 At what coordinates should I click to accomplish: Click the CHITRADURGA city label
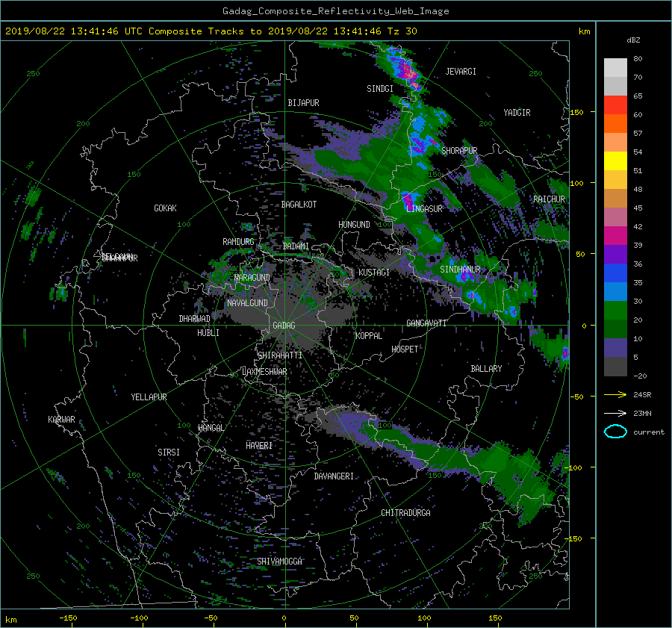[x=405, y=513]
